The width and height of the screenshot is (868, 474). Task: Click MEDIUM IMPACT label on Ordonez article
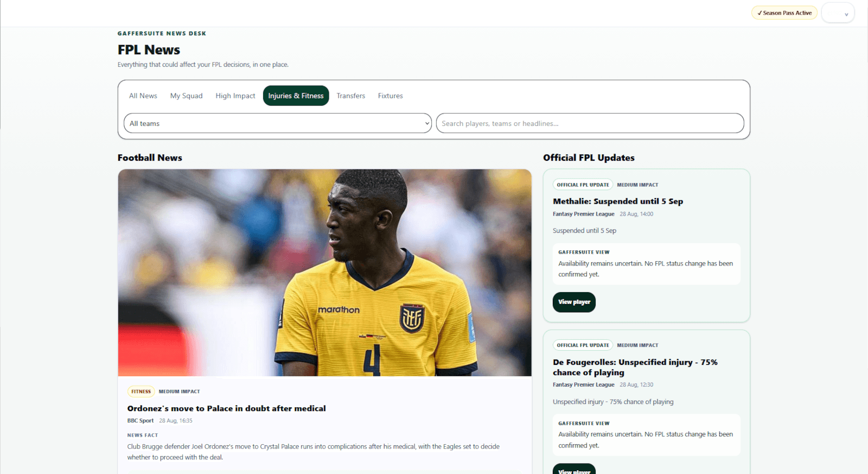(179, 391)
